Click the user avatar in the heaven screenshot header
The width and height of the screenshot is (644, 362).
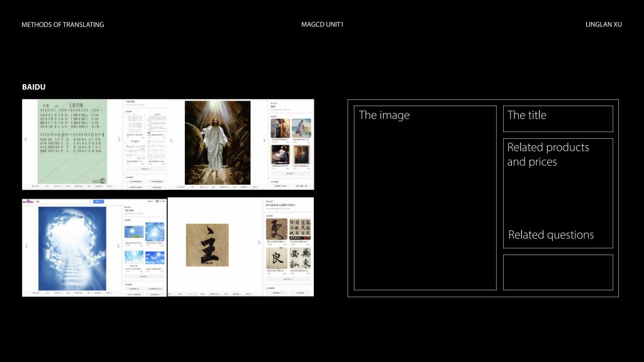[157, 201]
